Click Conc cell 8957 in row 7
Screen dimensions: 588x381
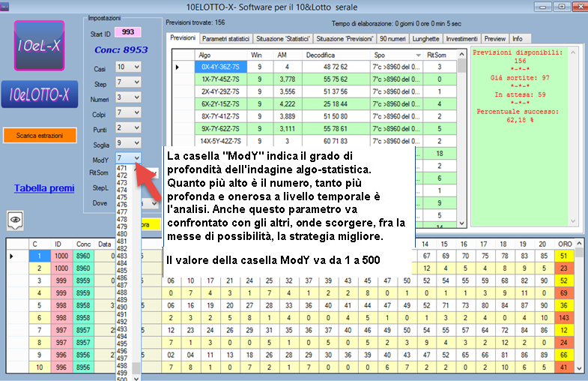click(83, 330)
